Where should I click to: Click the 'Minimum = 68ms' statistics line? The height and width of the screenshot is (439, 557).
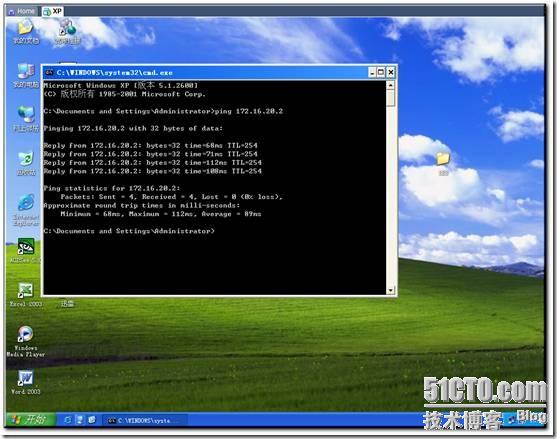tap(161, 214)
